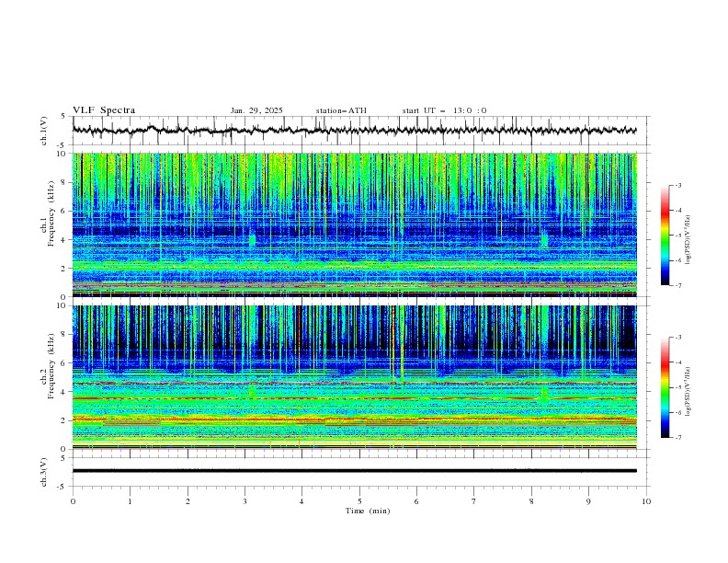Click the time axis tick label '1'
Screen dimensions: 728x563
click(x=130, y=501)
